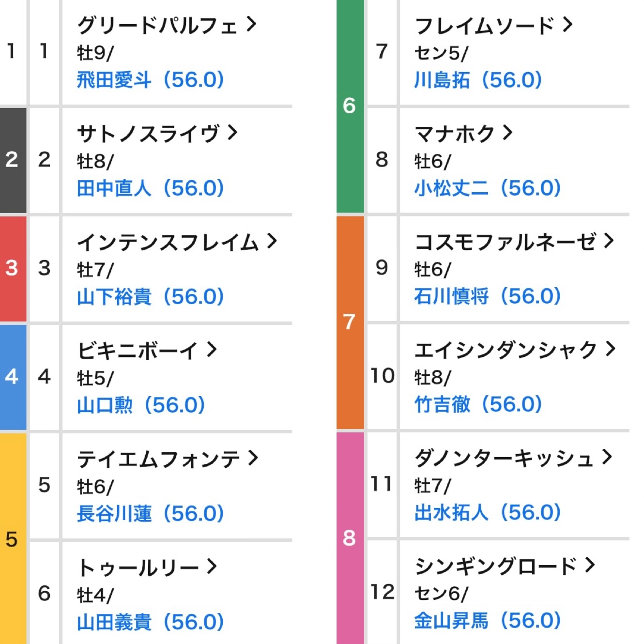Click the arrow beside トゥールリー
Viewport: 644px width, 644px height.
point(212,566)
